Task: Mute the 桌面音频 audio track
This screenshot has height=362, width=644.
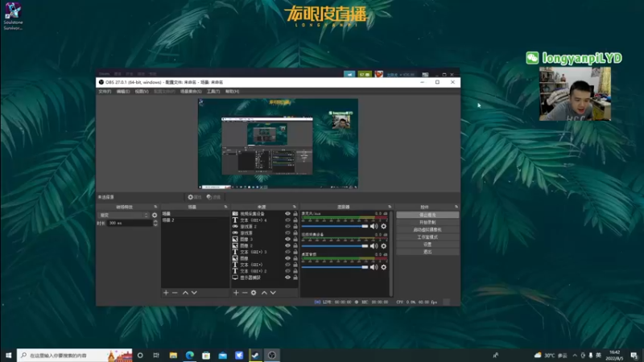Action: point(374,267)
